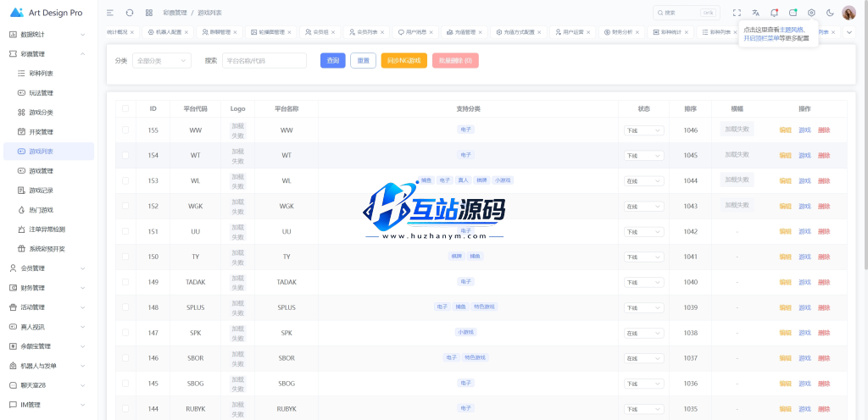868x420 pixels.
Task: Open the quick-entry grid icon in top bar
Action: point(149,12)
